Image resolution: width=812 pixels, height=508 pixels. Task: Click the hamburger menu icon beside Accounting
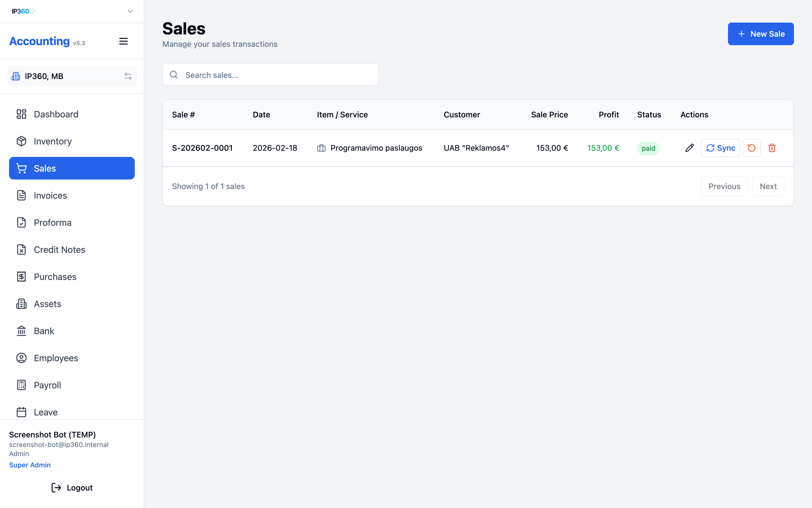click(x=123, y=41)
